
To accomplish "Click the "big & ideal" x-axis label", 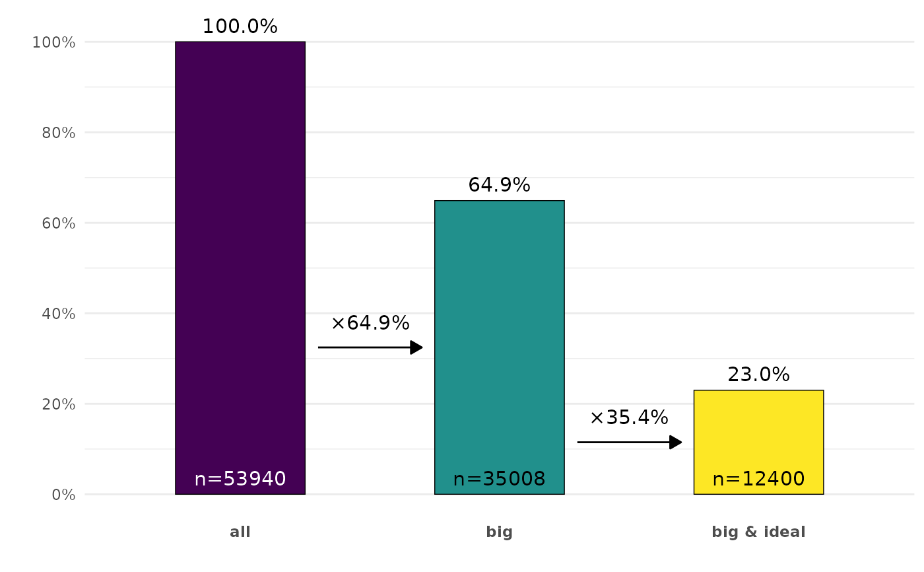I will coord(758,532).
